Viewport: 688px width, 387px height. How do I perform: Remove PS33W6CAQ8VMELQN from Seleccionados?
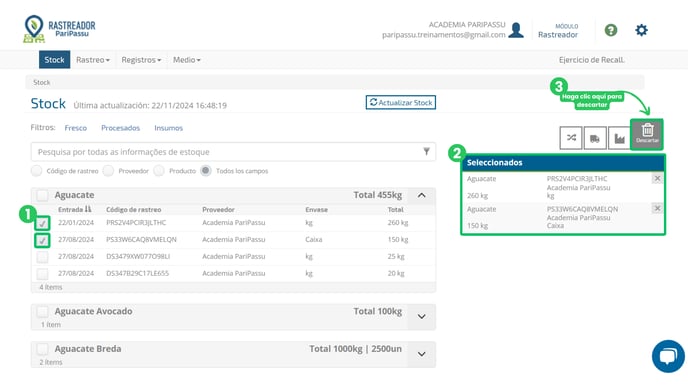657,208
